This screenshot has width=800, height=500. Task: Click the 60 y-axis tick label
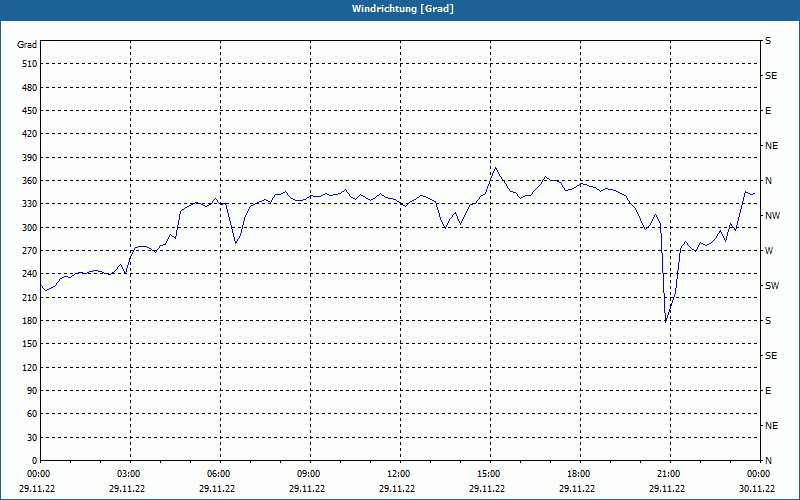[x=32, y=414]
